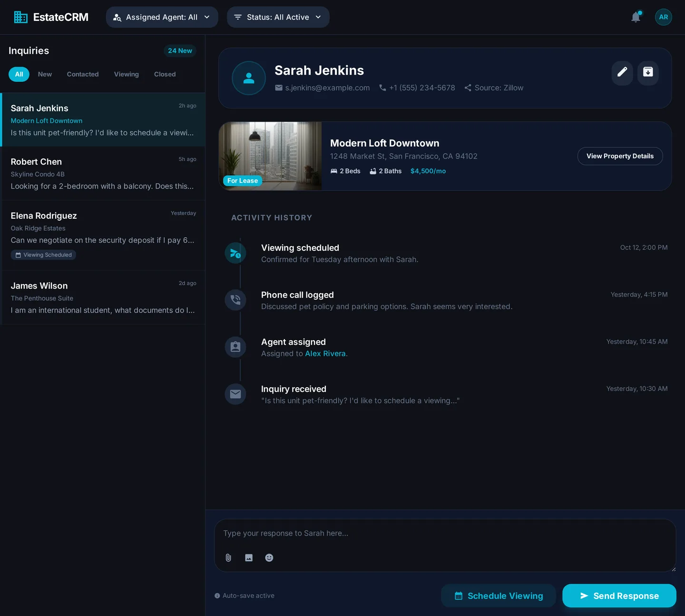The width and height of the screenshot is (685, 616).
Task: Click the EstateCRM building logo icon
Action: [20, 17]
